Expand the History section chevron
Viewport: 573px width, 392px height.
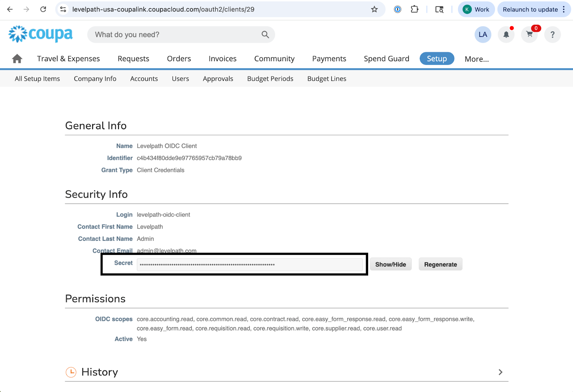[x=500, y=372]
